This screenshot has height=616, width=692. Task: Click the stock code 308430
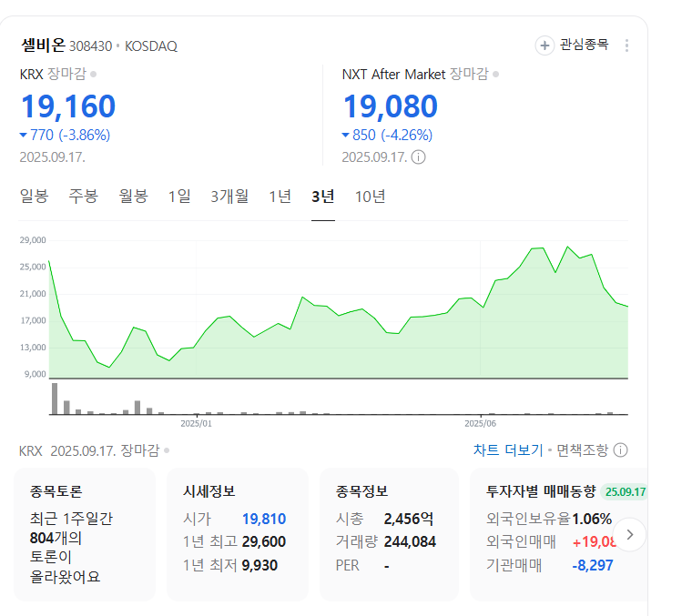(90, 46)
